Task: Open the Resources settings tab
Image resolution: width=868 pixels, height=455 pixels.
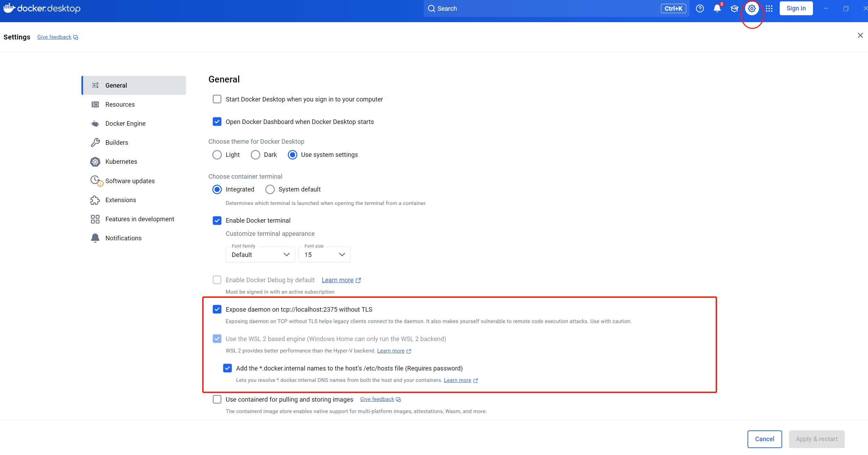Action: (134, 104)
